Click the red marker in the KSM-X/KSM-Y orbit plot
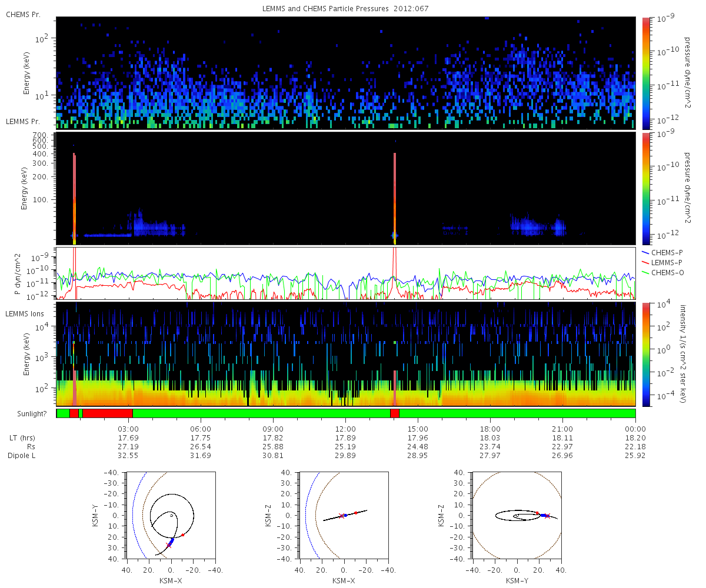The height and width of the screenshot is (588, 706). click(182, 534)
